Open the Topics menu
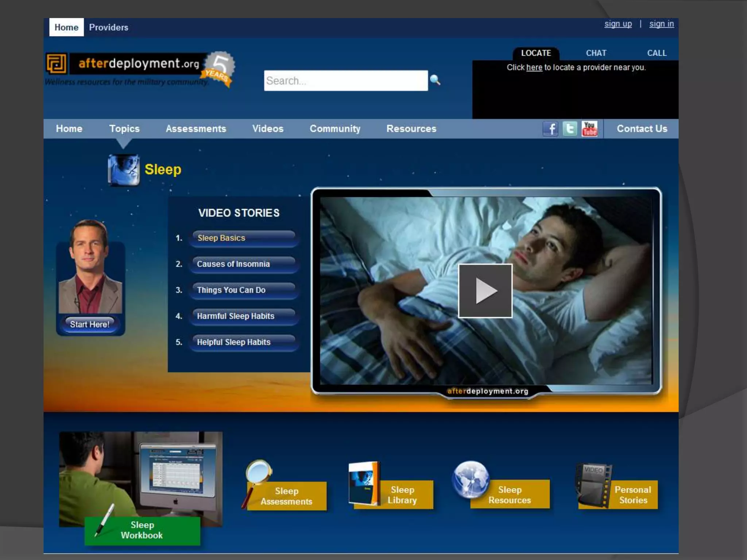Screen dimensions: 747x560 (x=124, y=129)
